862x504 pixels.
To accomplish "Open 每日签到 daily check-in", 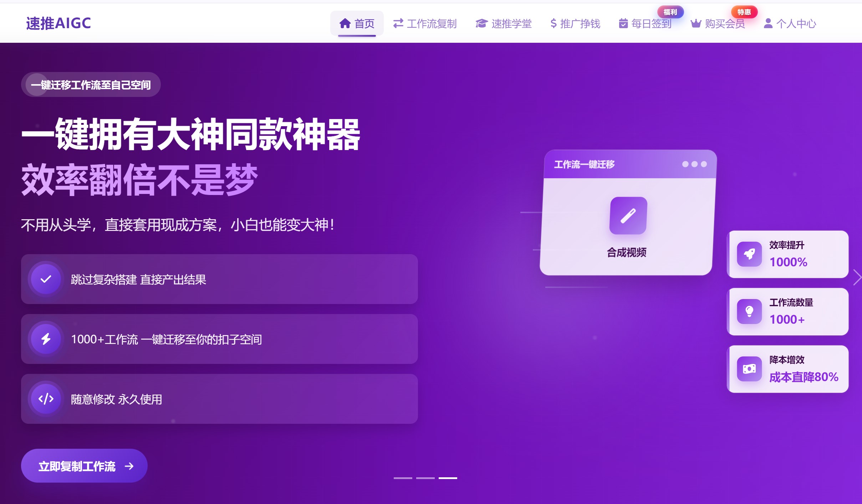I will point(645,24).
